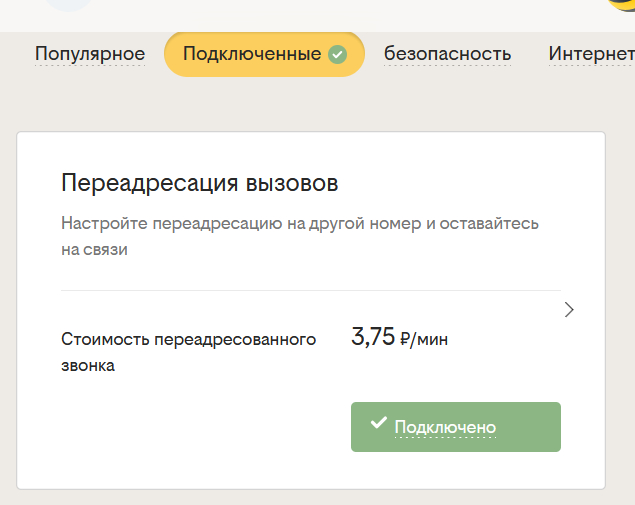Image resolution: width=635 pixels, height=505 pixels.
Task: Open call forwarding details via right chevron
Action: tap(569, 310)
